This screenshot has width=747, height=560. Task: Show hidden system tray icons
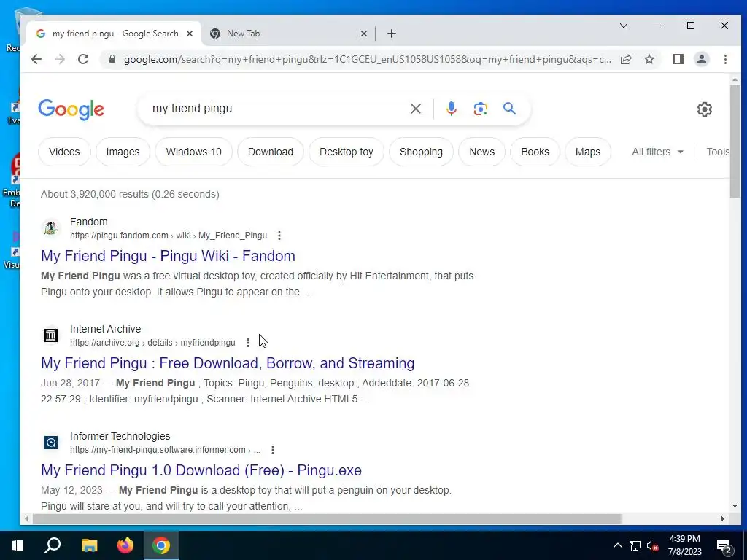tap(617, 545)
